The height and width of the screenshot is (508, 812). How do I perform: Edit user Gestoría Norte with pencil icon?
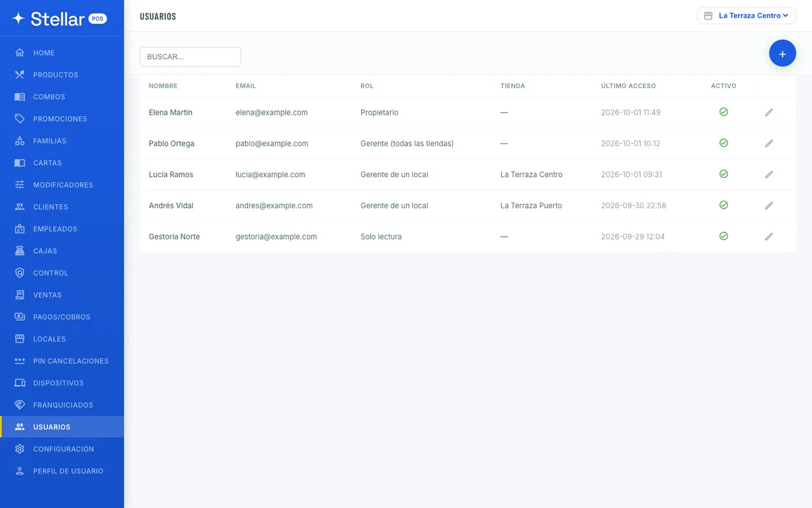pyautogui.click(x=769, y=237)
